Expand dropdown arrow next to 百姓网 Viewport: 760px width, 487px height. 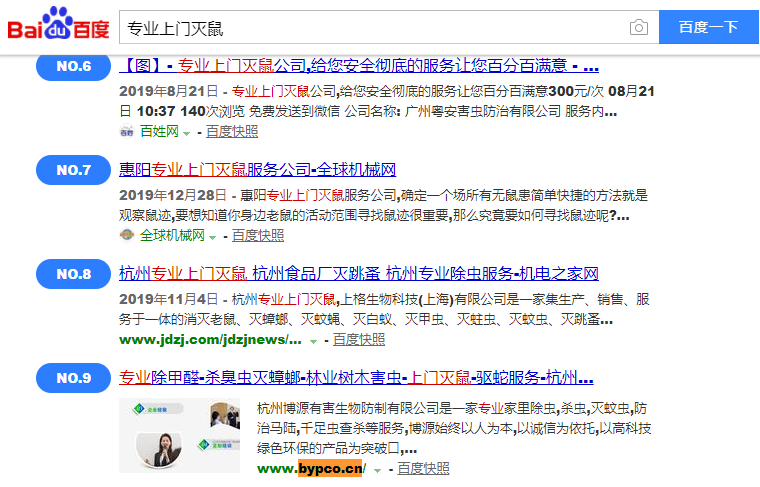pos(187,133)
